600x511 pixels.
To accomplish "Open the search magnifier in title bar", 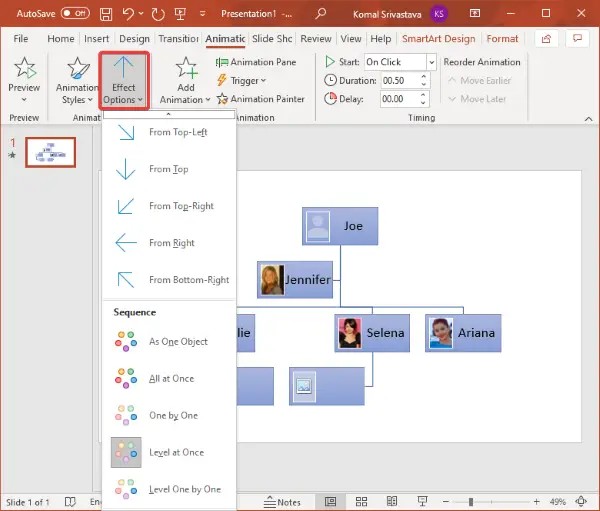I will coord(321,14).
